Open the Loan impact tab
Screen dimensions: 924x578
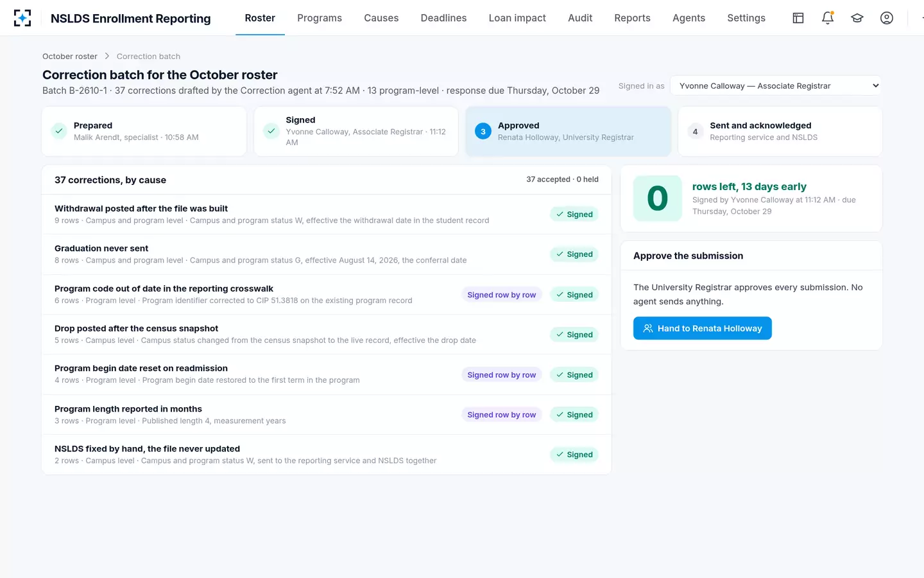tap(517, 18)
